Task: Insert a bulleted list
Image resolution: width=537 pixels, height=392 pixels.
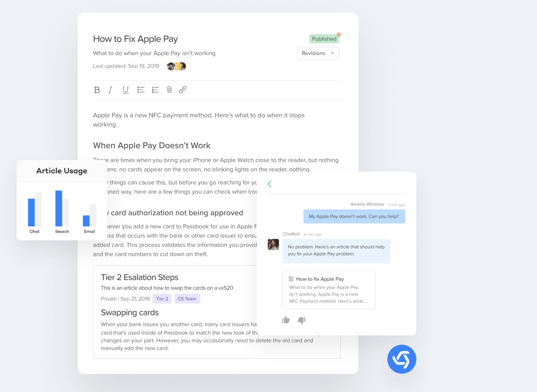Action: pyautogui.click(x=141, y=90)
